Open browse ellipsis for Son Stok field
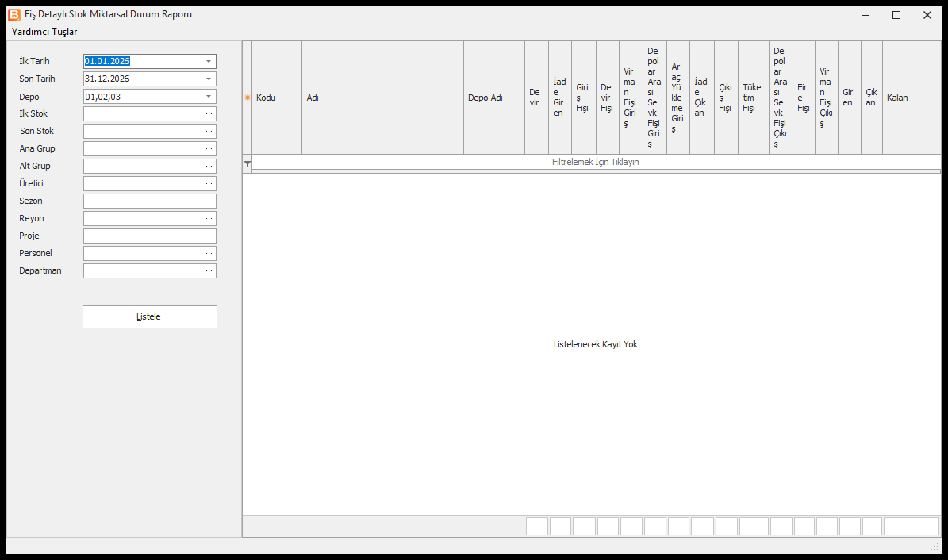 209,131
